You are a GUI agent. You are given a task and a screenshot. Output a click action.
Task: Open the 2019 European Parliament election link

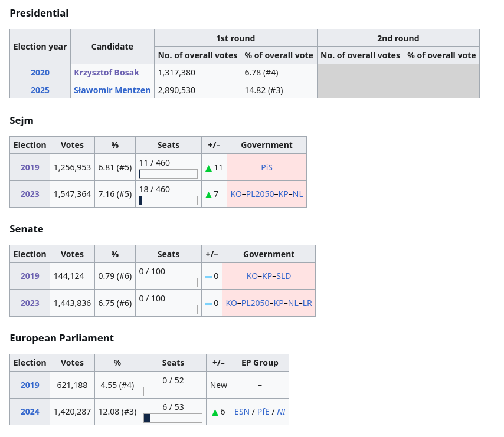[x=30, y=385]
